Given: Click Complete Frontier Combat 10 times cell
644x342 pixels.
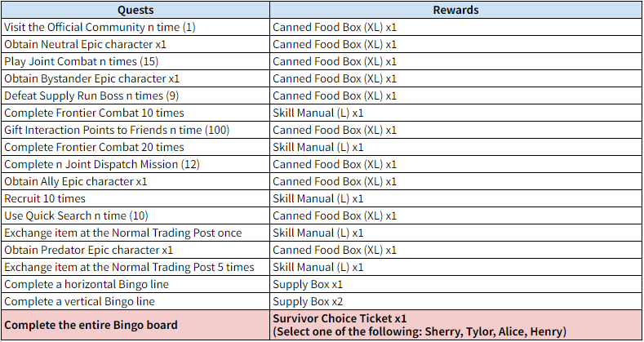Looking at the screenshot, I should (x=94, y=113).
